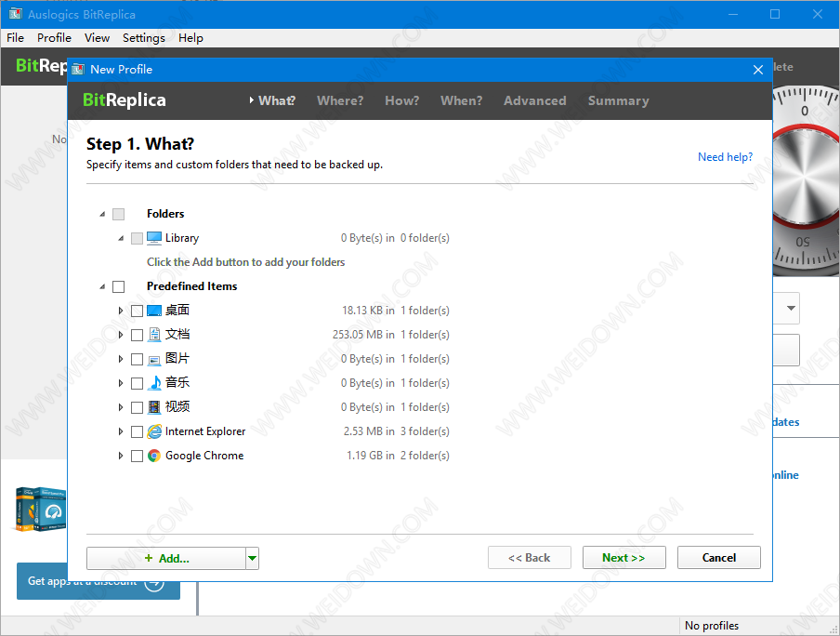Cancel the New Profile wizard
Screen dimensions: 840x636
coord(718,558)
